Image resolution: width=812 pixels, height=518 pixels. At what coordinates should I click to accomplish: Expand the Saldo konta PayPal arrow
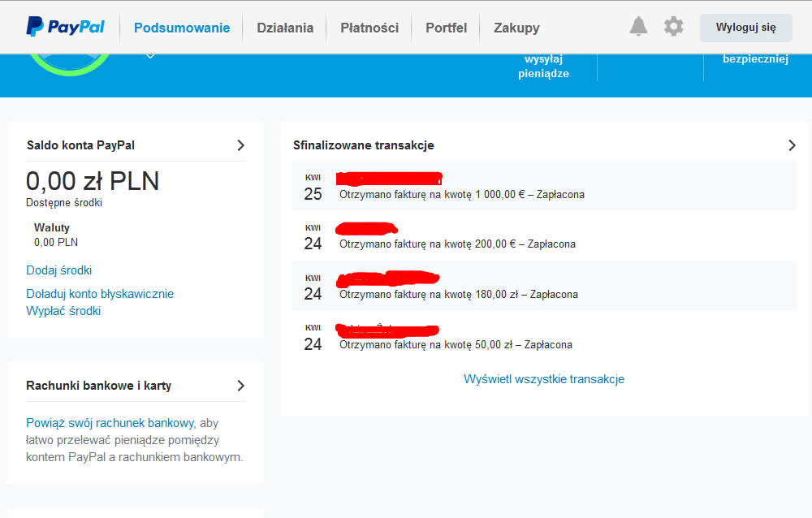click(240, 145)
